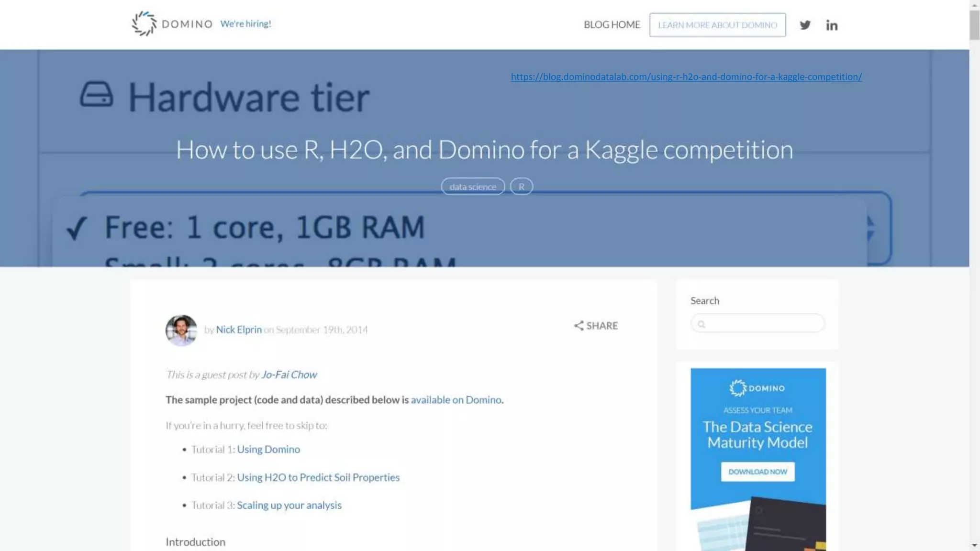Open Nick Elprin author link
Image resolution: width=980 pixels, height=551 pixels.
(x=239, y=330)
